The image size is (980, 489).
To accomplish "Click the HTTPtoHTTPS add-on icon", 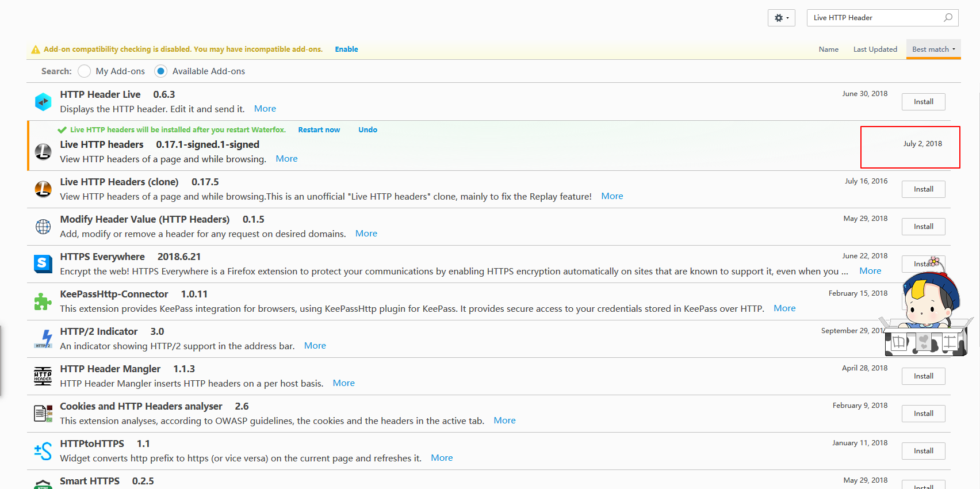I will click(x=43, y=451).
